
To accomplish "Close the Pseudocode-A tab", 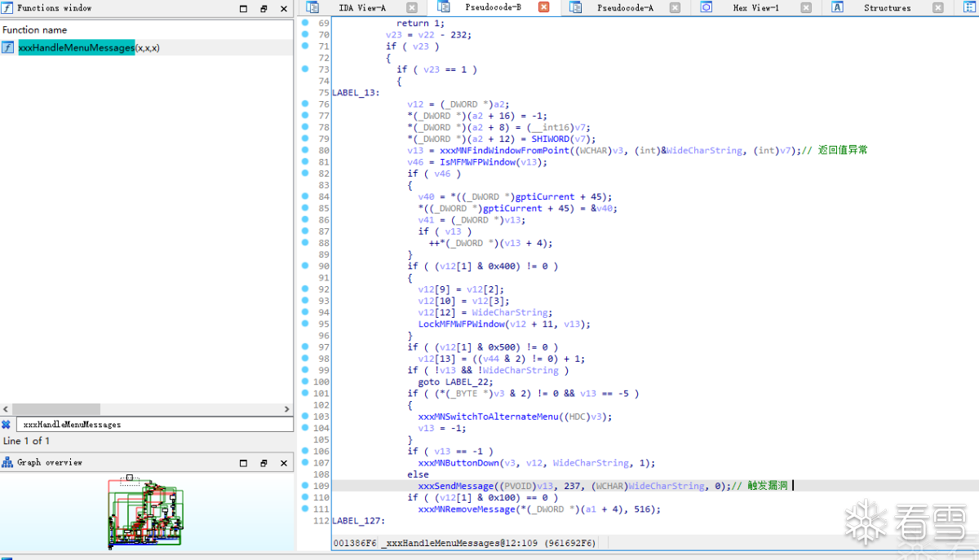I will (675, 7).
